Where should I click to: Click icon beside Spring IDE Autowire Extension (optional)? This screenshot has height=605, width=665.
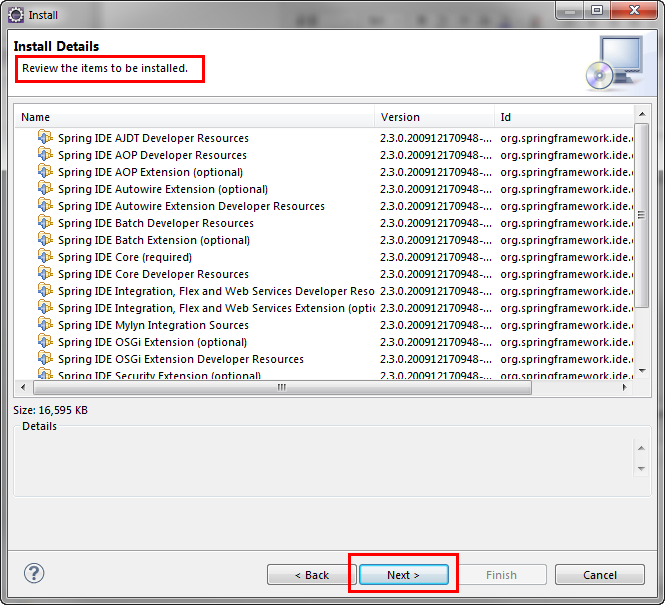(x=45, y=188)
